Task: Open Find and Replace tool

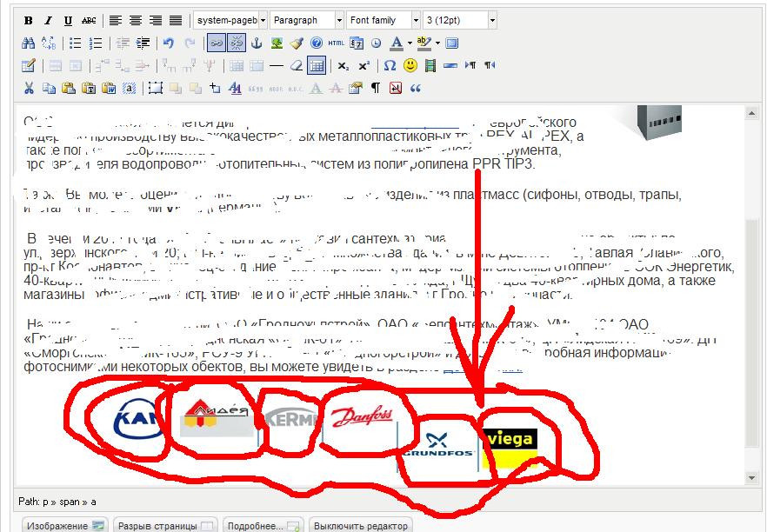Action: pyautogui.click(x=49, y=43)
